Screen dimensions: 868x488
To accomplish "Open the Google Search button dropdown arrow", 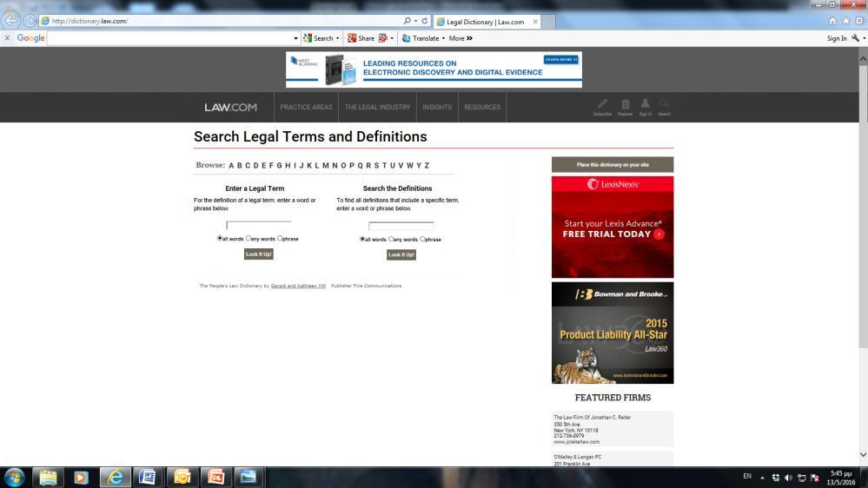I will pyautogui.click(x=338, y=38).
